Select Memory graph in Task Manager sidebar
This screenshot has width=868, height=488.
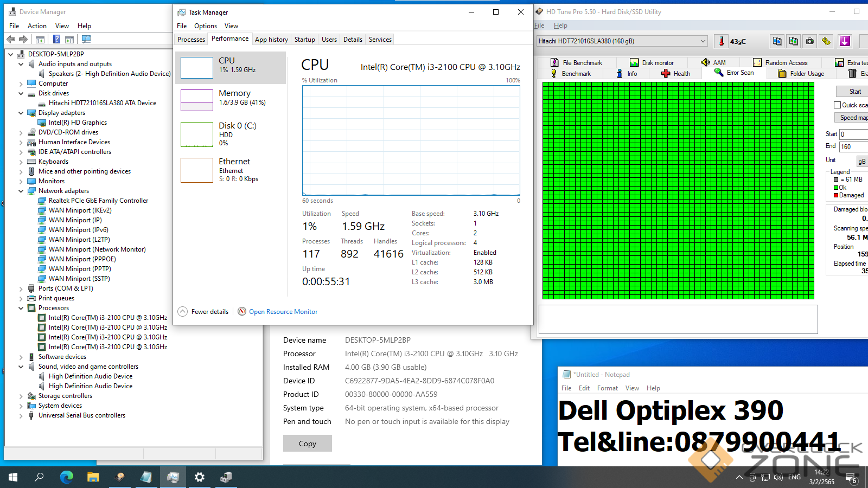pyautogui.click(x=196, y=100)
